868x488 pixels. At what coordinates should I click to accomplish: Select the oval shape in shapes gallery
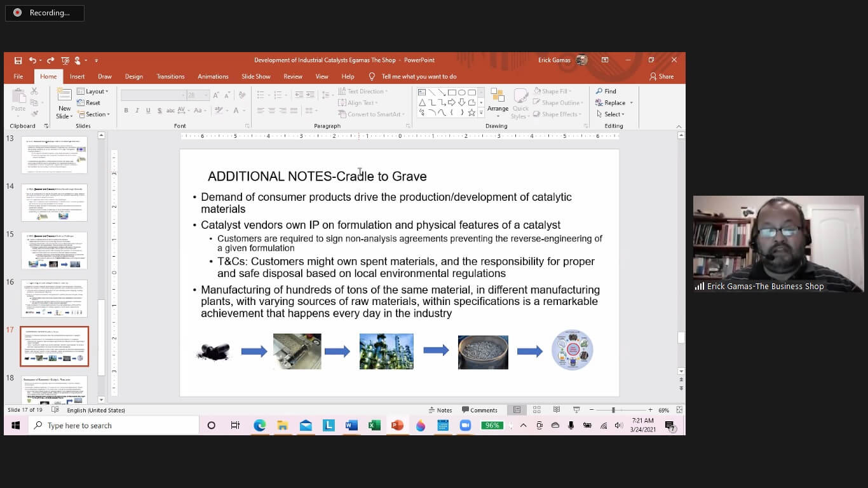[461, 92]
